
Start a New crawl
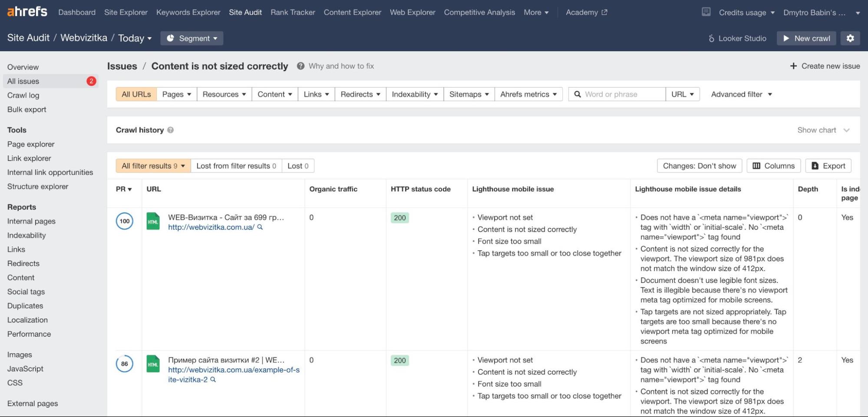point(806,38)
